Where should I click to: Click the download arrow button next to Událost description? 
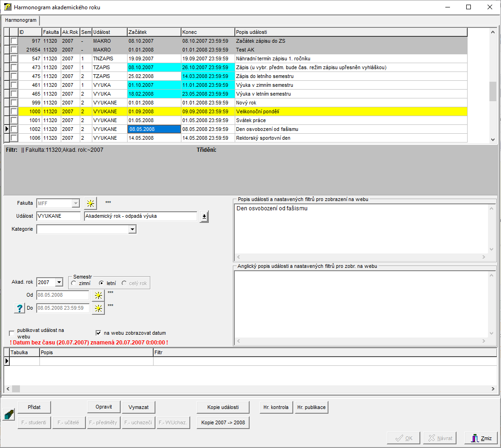[204, 217]
